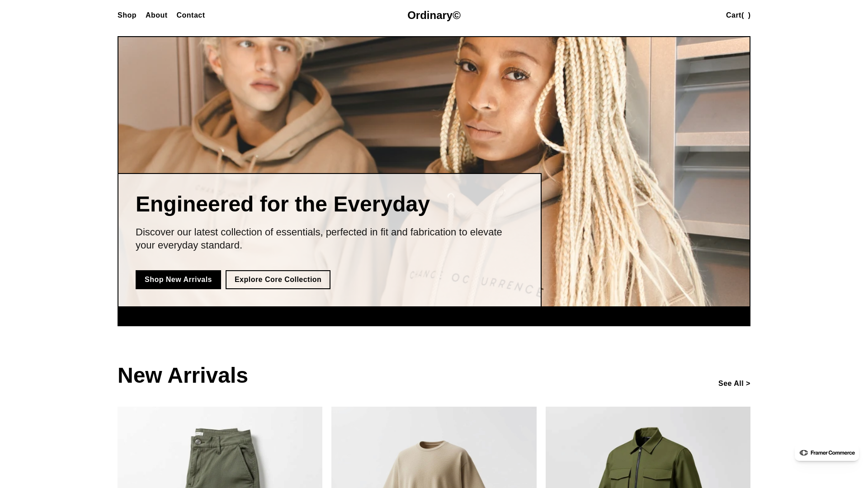The image size is (868, 488).
Task: Open the Shop navigation link
Action: (x=127, y=15)
